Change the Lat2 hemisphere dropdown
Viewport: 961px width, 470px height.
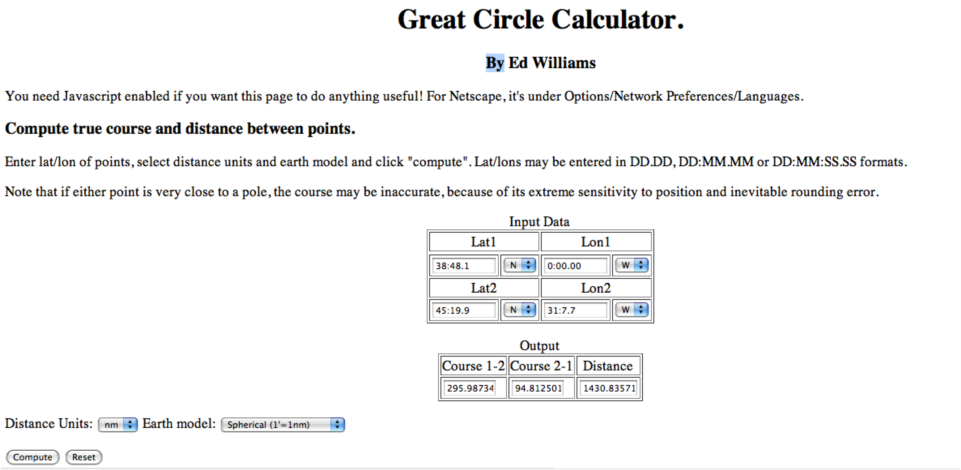point(518,310)
